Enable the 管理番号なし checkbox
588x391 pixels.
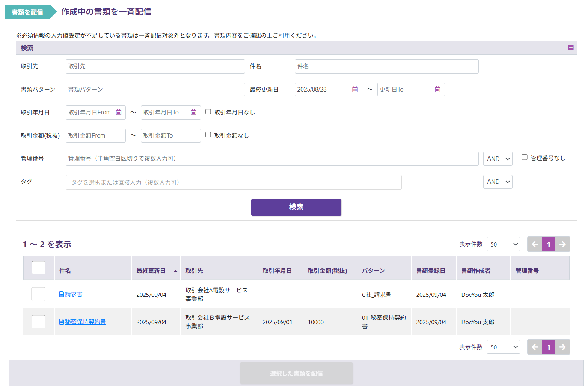coord(524,158)
